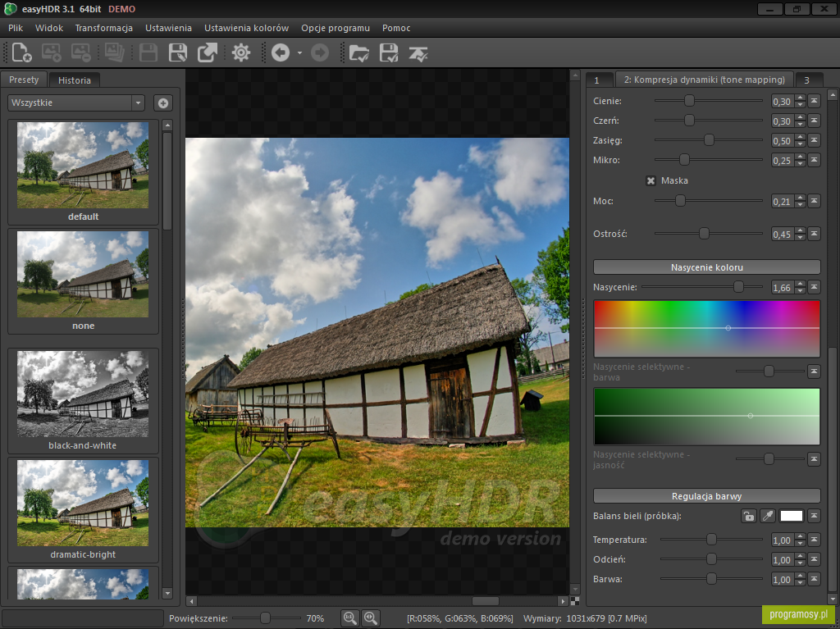Switch to step tab 1
The height and width of the screenshot is (629, 840).
point(599,80)
